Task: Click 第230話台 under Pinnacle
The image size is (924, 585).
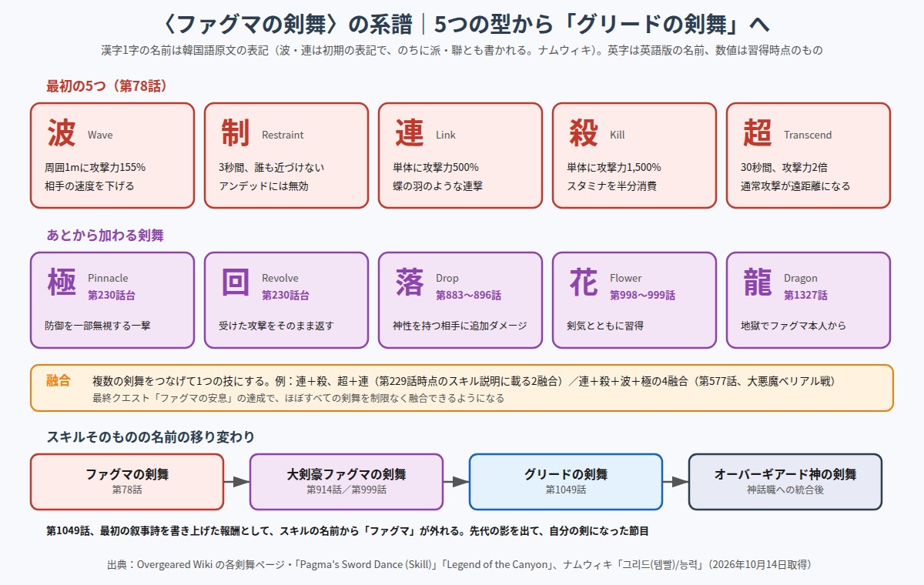Action: [112, 295]
